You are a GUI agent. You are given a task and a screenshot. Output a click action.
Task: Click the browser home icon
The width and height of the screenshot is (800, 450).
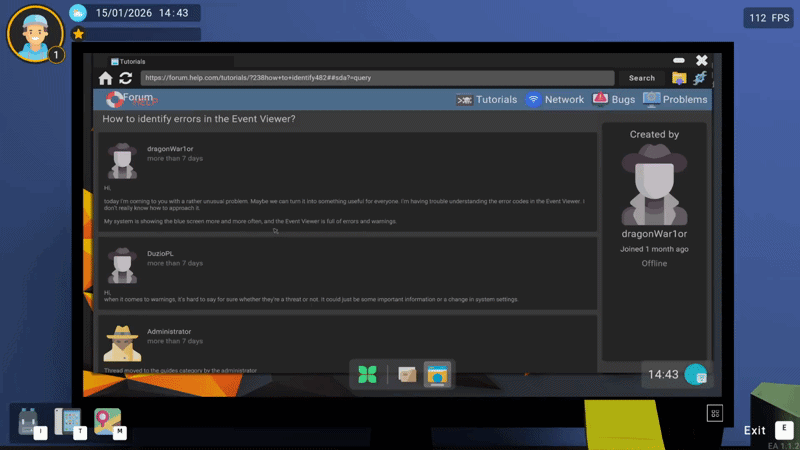(x=106, y=78)
